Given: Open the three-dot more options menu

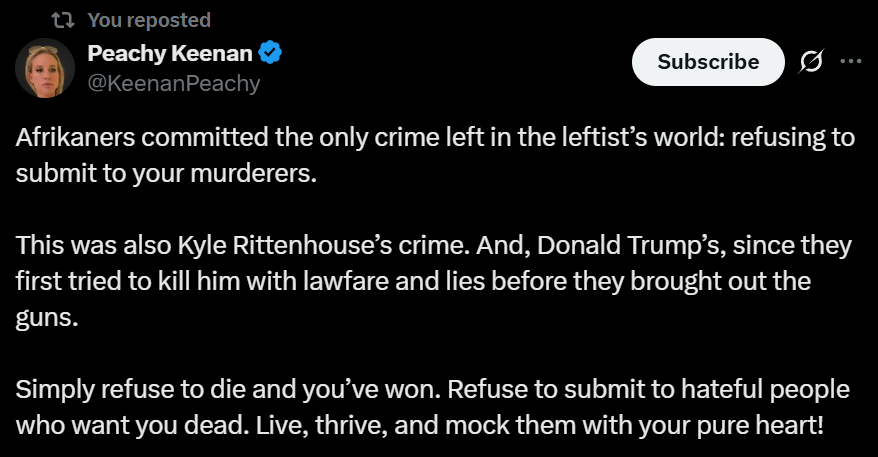Looking at the screenshot, I should pyautogui.click(x=851, y=61).
